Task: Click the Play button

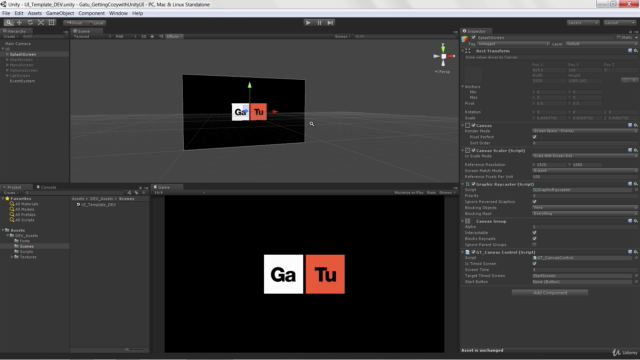Action: point(308,22)
